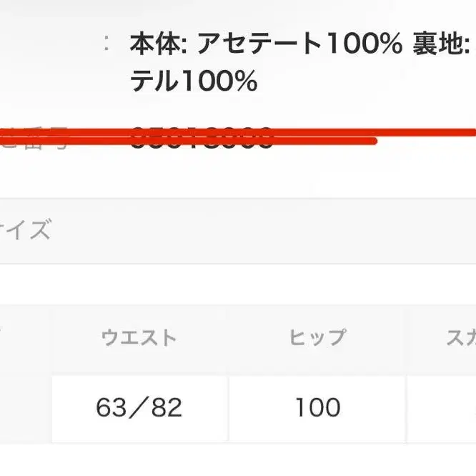Click the cut-off cell right of 100
476x476 pixels.
tap(443, 408)
